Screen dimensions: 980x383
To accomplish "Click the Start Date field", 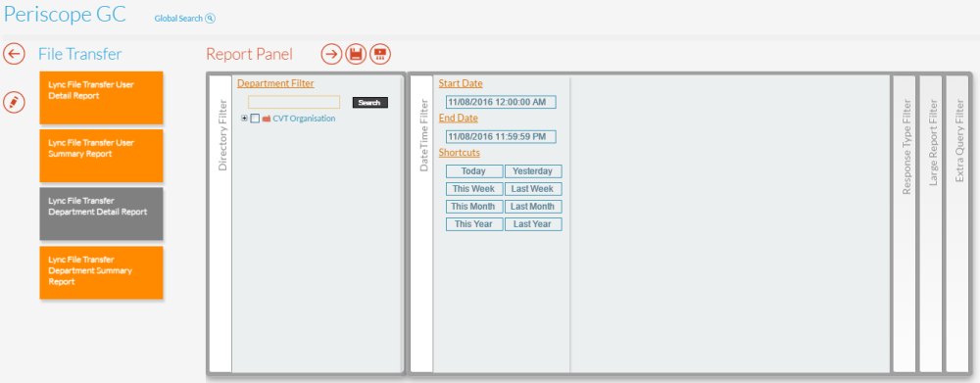I will [x=501, y=102].
